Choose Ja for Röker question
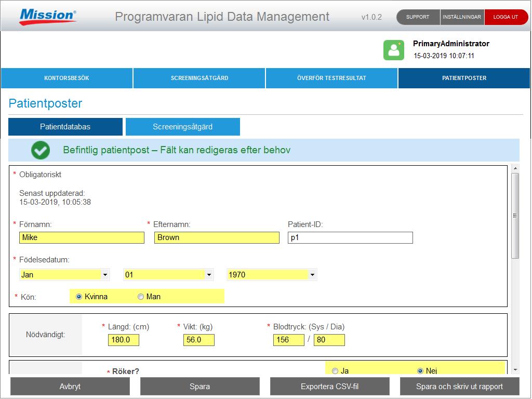This screenshot has height=399, width=532. (x=335, y=371)
